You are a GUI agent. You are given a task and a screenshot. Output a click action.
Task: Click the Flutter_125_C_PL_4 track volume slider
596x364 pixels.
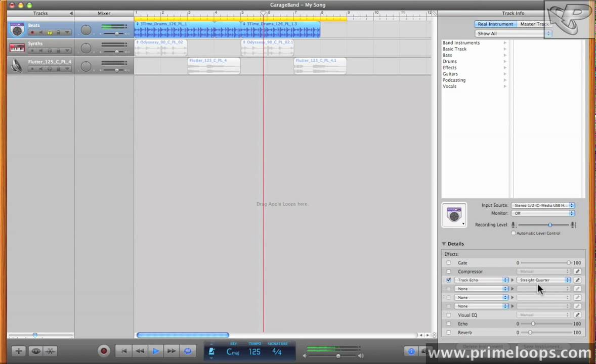click(x=115, y=70)
